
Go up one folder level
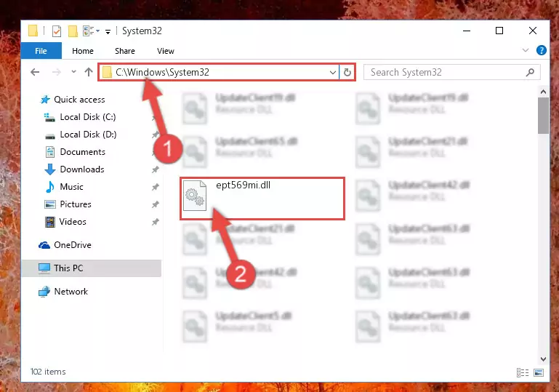point(89,72)
